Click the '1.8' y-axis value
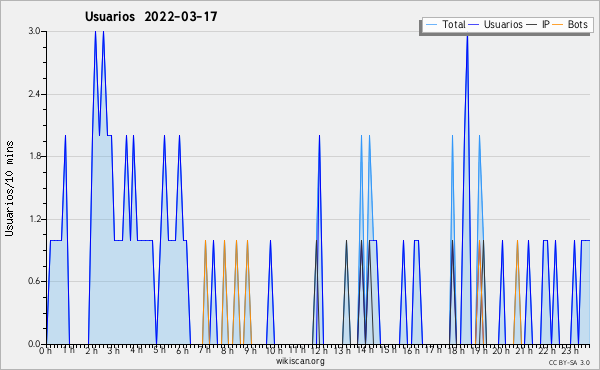 click(35, 156)
